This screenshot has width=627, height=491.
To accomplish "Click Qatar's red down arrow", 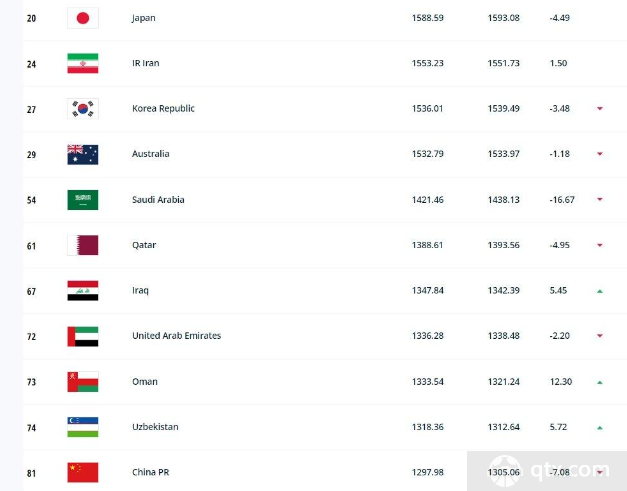I will click(600, 245).
